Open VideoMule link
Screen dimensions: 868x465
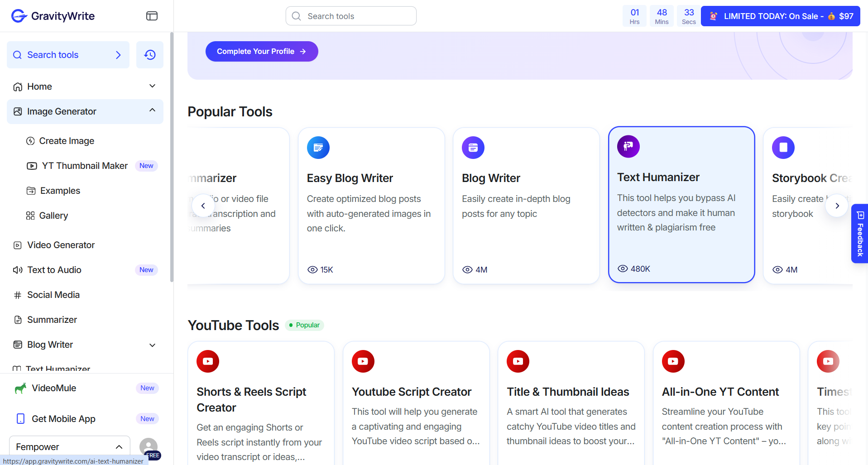pos(54,388)
